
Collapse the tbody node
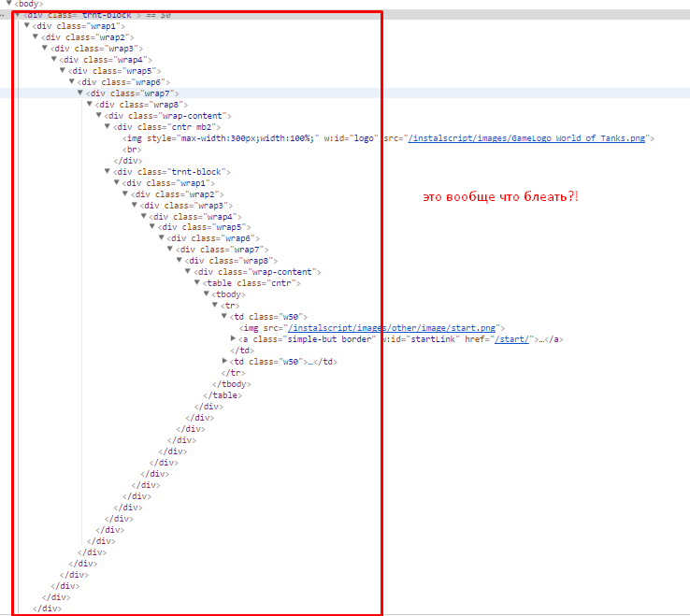tap(207, 294)
